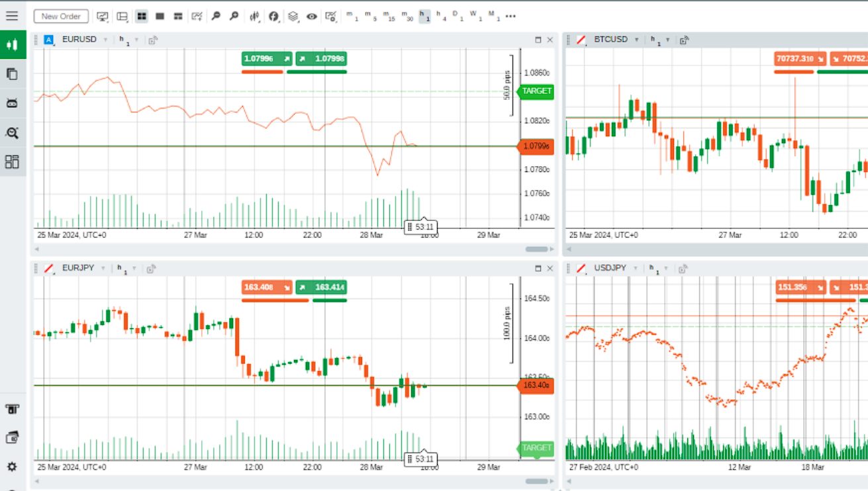The height and width of the screenshot is (491, 868).
Task: Select the m15 timeframe
Action: tap(389, 16)
